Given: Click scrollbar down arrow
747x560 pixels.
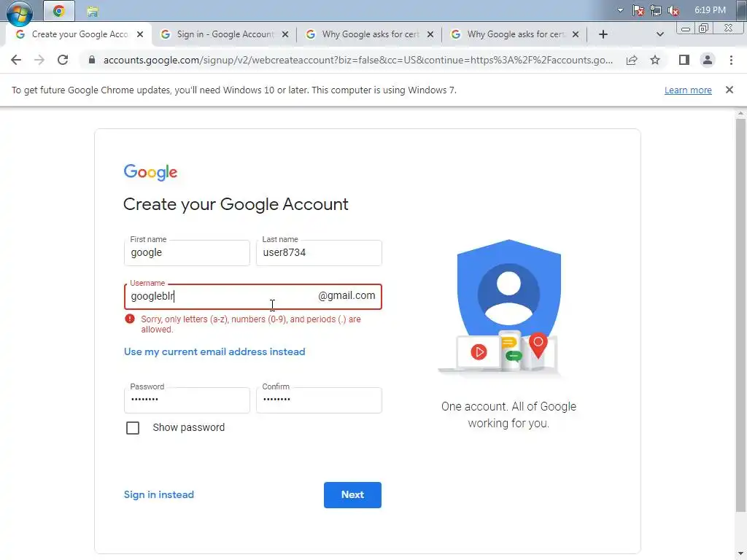Looking at the screenshot, I should pyautogui.click(x=740, y=553).
